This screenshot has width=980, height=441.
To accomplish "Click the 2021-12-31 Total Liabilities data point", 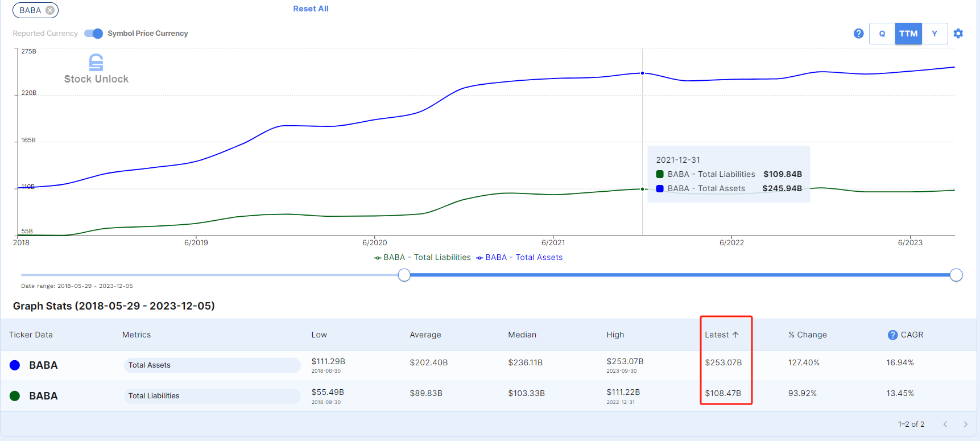I will pyautogui.click(x=643, y=189).
